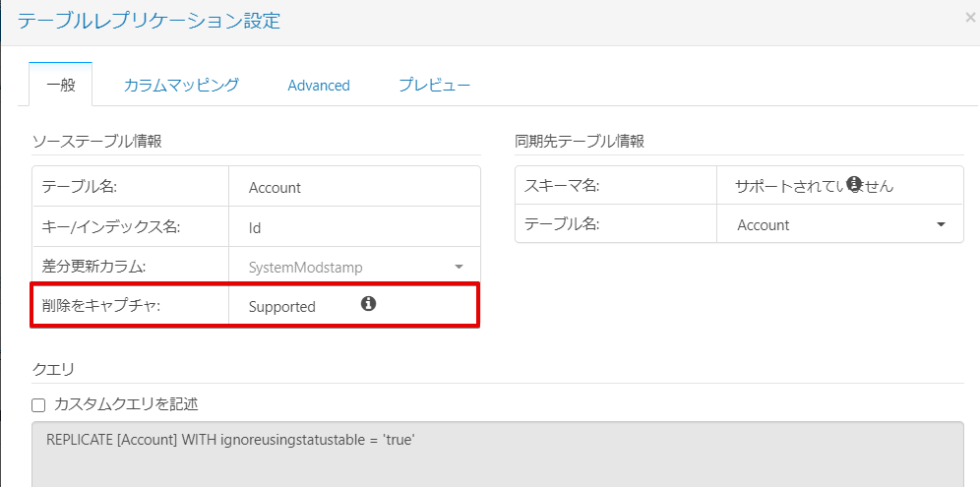Click the クエリ section heading
This screenshot has width=980, height=487.
pyautogui.click(x=54, y=369)
